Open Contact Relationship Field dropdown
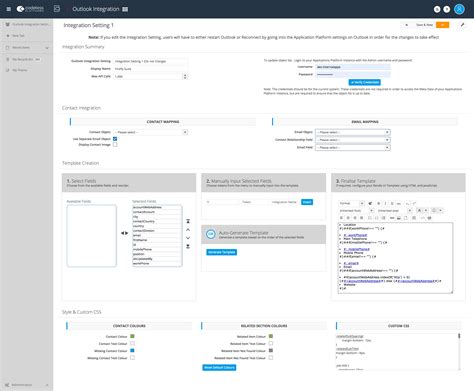The image size is (474, 391). [353, 140]
